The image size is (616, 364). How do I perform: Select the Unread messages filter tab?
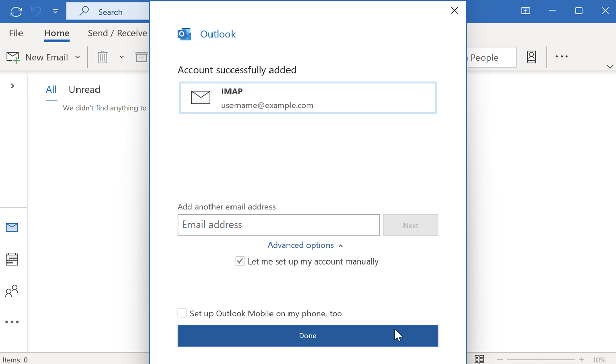point(84,90)
